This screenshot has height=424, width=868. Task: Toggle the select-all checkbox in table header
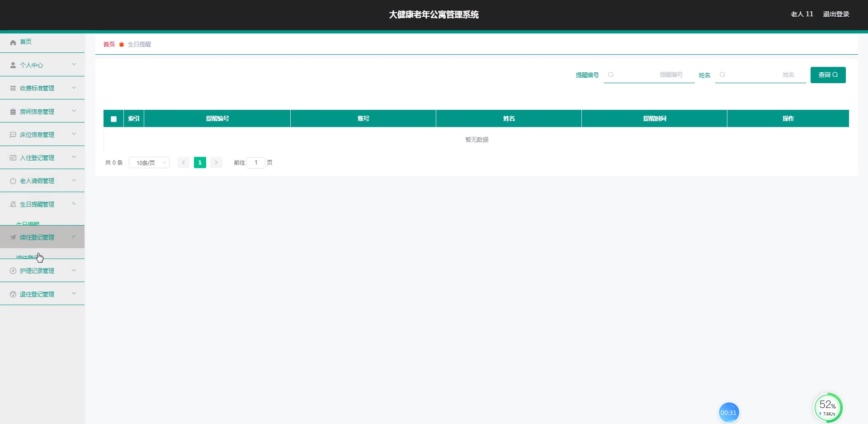[113, 119]
